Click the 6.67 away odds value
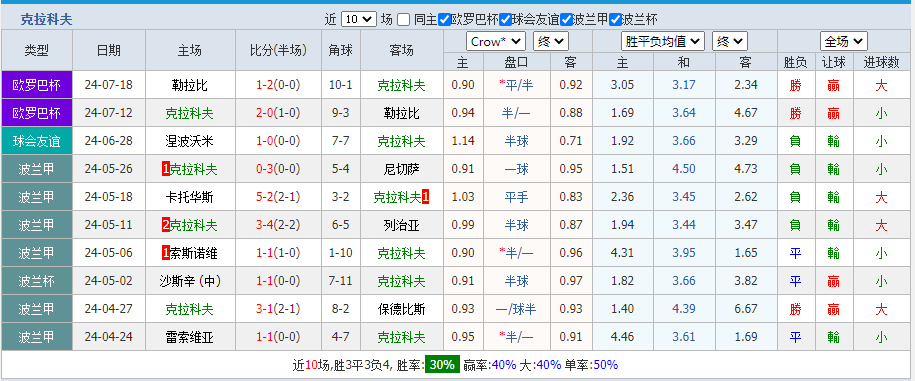 point(746,309)
